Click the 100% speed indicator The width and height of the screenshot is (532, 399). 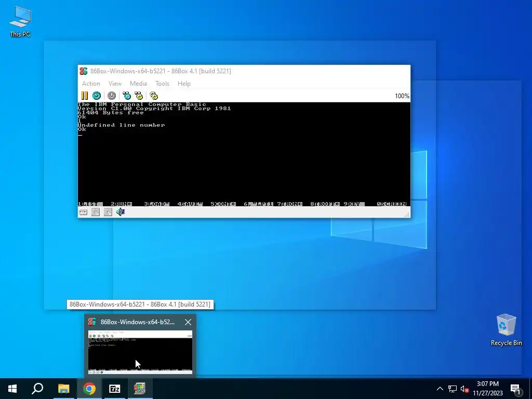pyautogui.click(x=402, y=96)
